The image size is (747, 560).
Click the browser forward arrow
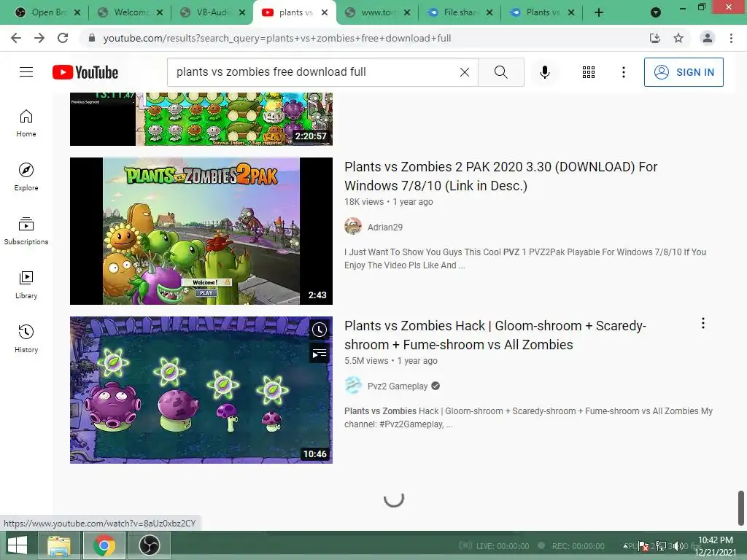click(x=39, y=38)
